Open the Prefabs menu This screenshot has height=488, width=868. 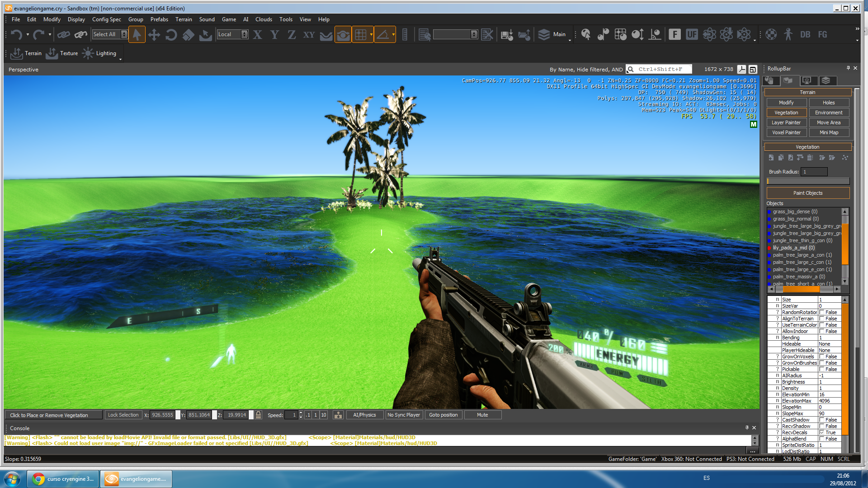(x=159, y=19)
